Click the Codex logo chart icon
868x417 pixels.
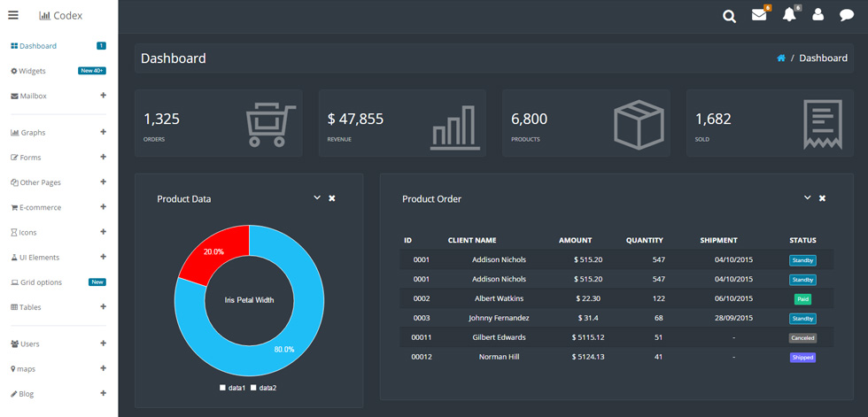(x=44, y=16)
